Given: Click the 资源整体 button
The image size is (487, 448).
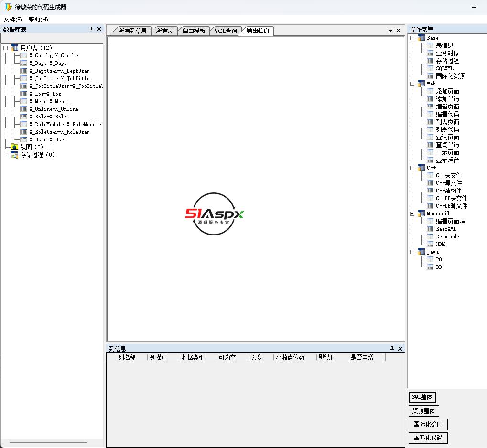Looking at the screenshot, I should click(423, 411).
